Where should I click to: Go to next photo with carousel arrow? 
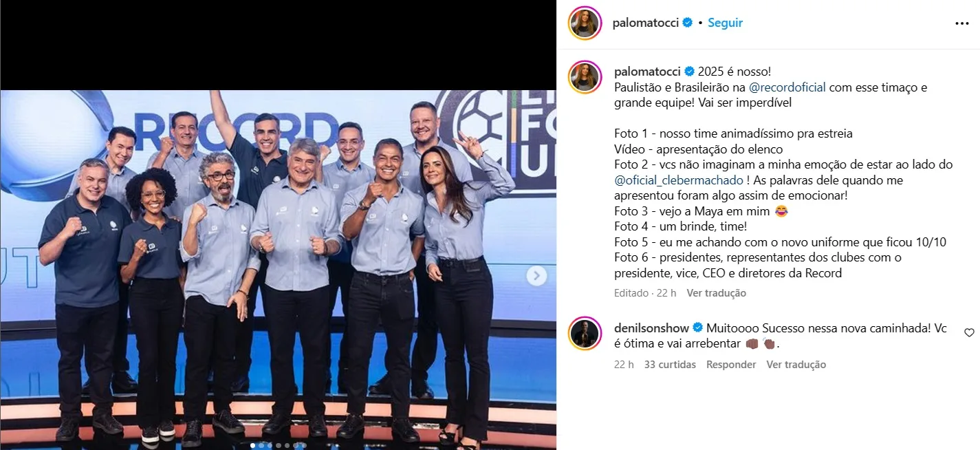pos(536,276)
